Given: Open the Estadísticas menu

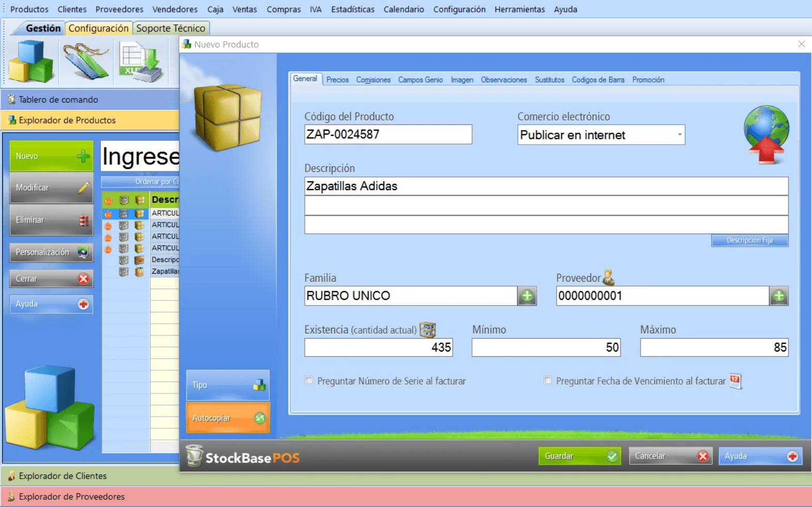Looking at the screenshot, I should 353,9.
